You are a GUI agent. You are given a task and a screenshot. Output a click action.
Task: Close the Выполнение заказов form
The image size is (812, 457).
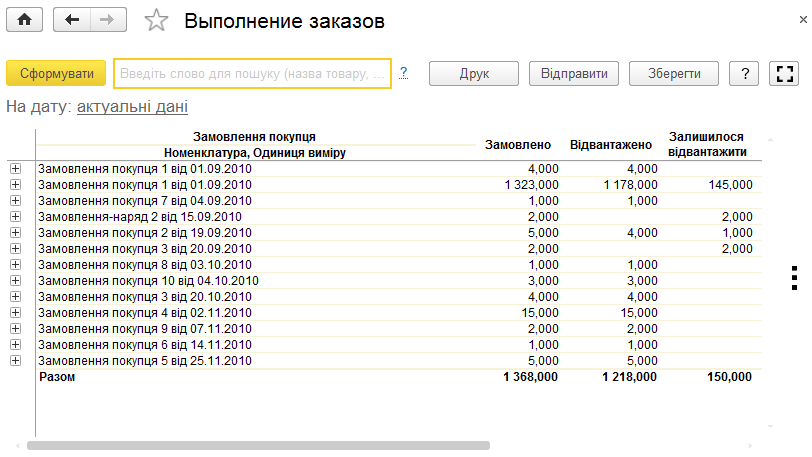click(803, 20)
